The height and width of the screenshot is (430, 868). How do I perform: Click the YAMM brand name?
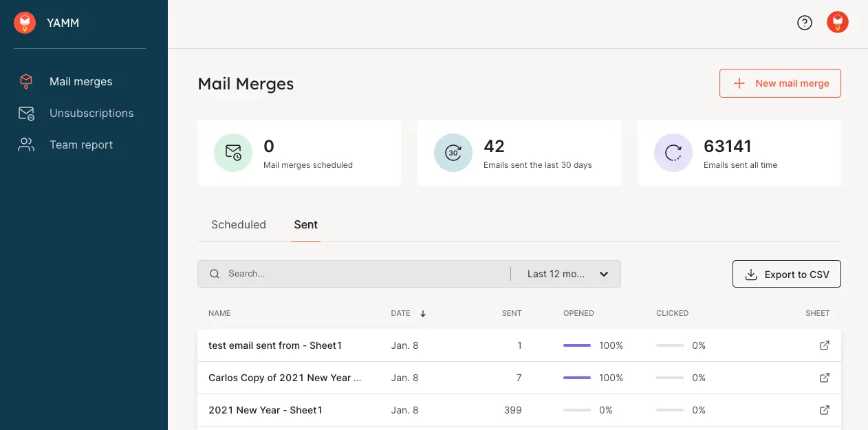click(63, 23)
